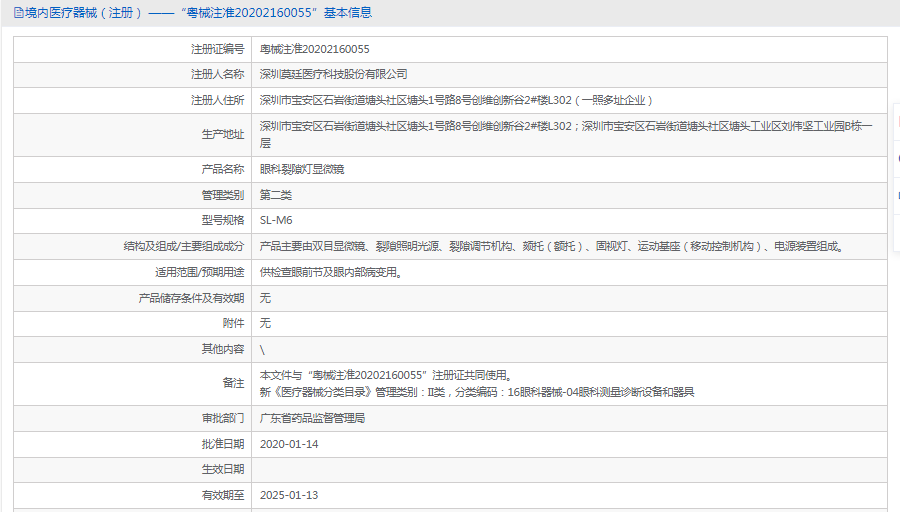Image resolution: width=900 pixels, height=512 pixels.
Task: Click the 审批部门 label cell
Action: (x=133, y=418)
